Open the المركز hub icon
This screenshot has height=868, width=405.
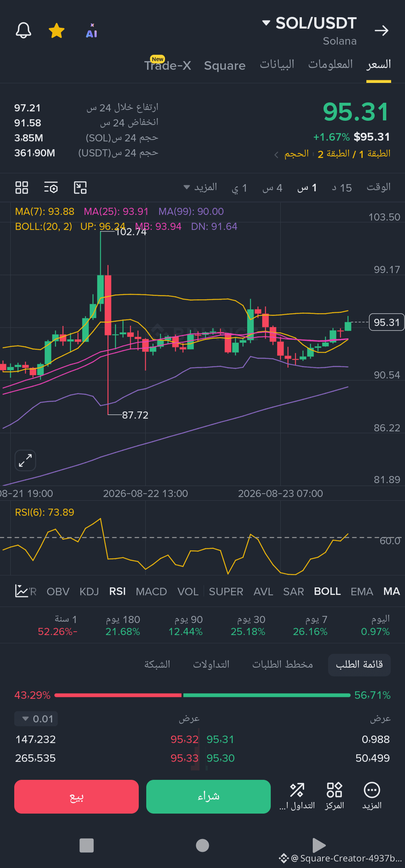click(334, 796)
